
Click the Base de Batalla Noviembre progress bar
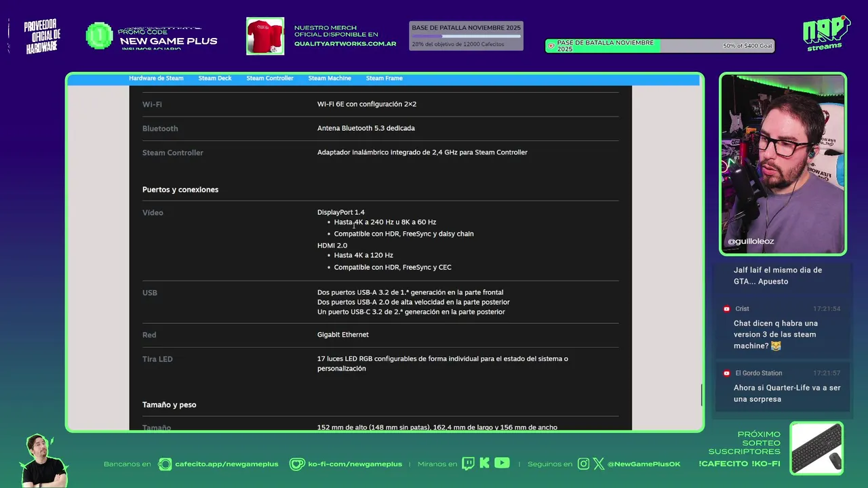[467, 36]
